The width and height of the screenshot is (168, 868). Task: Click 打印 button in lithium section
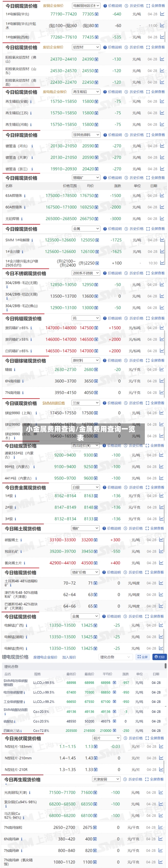pos(159,657)
